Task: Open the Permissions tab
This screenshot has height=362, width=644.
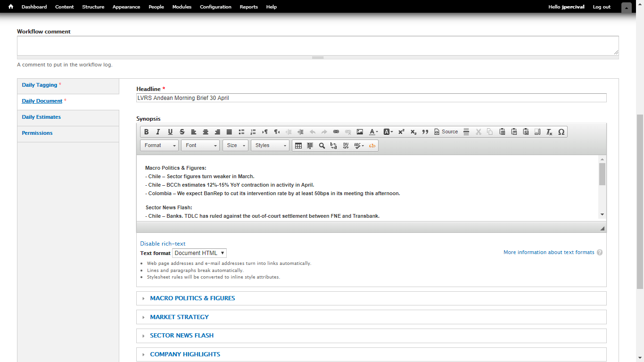Action: pyautogui.click(x=37, y=133)
